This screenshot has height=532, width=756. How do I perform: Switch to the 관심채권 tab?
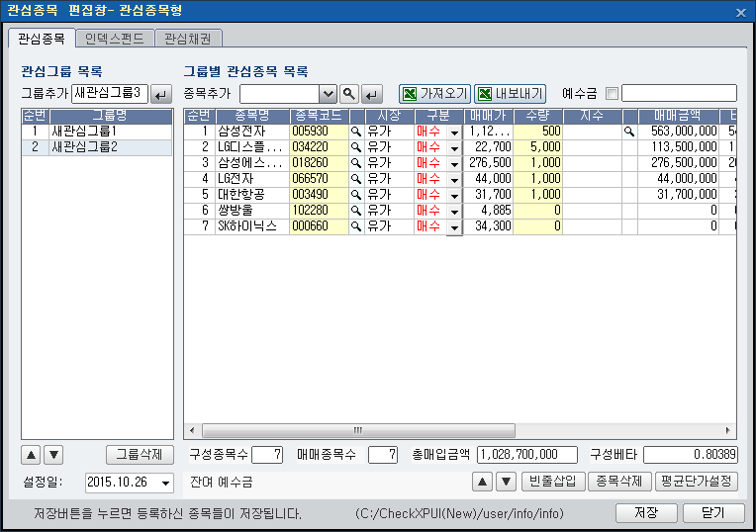tap(188, 39)
